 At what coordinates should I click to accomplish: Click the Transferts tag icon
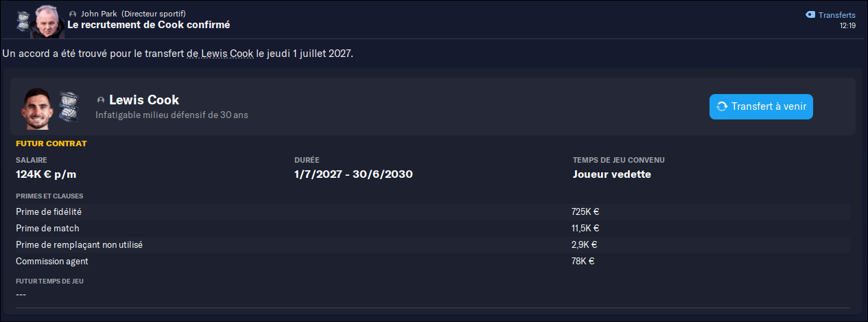pyautogui.click(x=810, y=15)
